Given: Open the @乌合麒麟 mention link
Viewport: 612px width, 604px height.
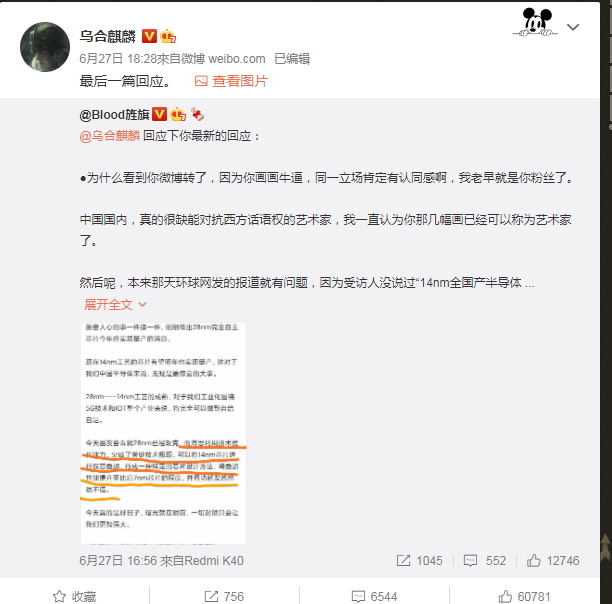Looking at the screenshot, I should (110, 136).
